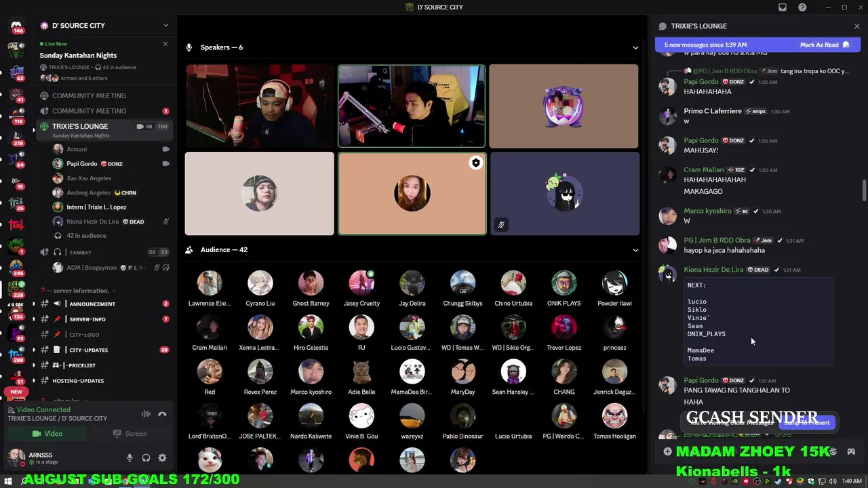Image resolution: width=868 pixels, height=488 pixels.
Task: Click the network icon in system tray
Action: point(821,482)
